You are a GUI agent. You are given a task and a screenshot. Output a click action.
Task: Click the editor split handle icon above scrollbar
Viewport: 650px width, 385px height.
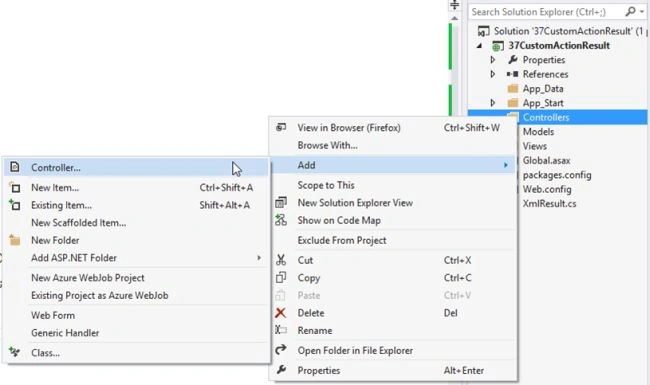[454, 5]
